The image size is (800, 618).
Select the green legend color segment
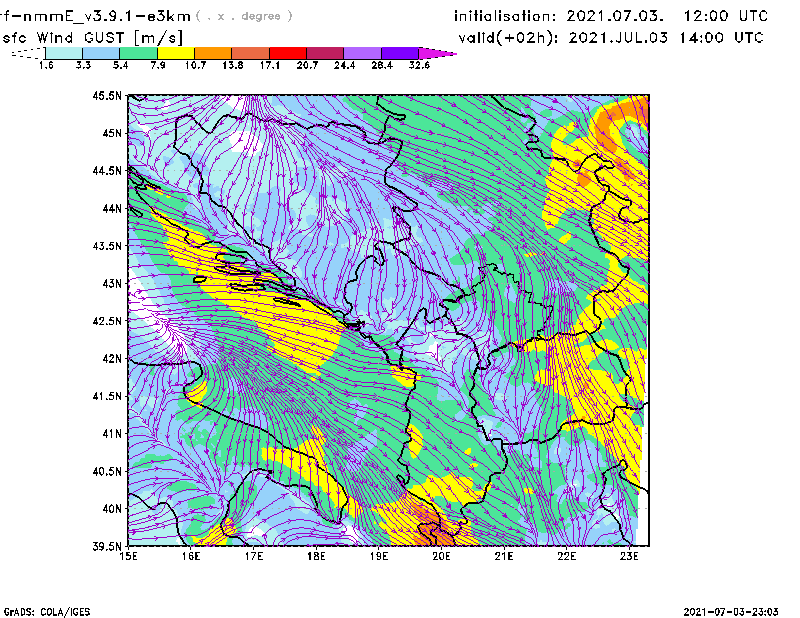[138, 52]
